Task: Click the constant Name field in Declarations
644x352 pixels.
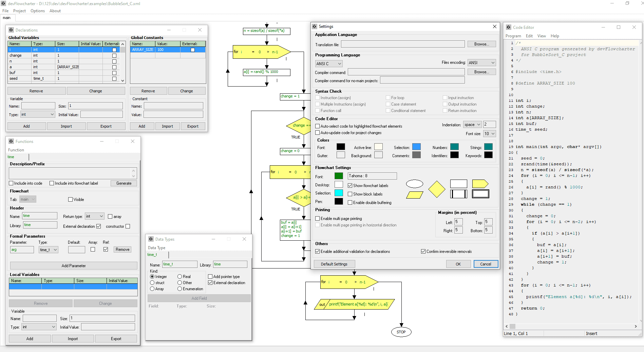Action: [x=173, y=106]
